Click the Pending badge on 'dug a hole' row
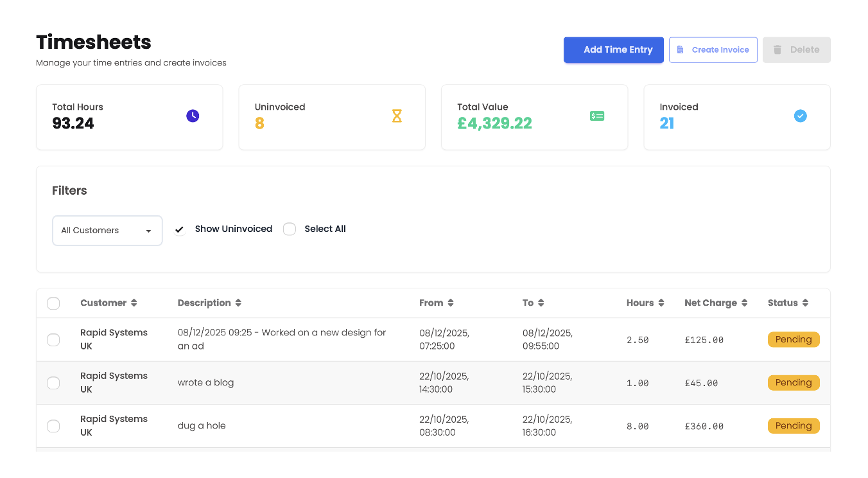This screenshot has height=478, width=868. click(x=794, y=426)
